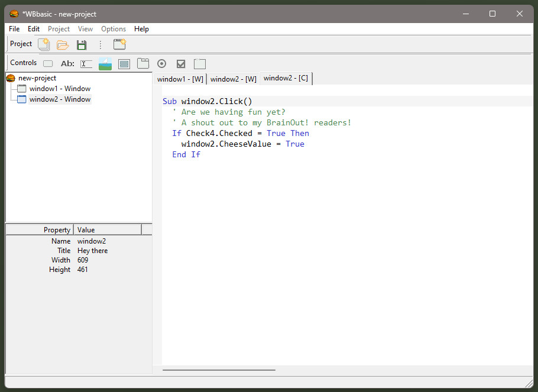Click the toolbar overflow dots
538x392 pixels.
point(101,44)
